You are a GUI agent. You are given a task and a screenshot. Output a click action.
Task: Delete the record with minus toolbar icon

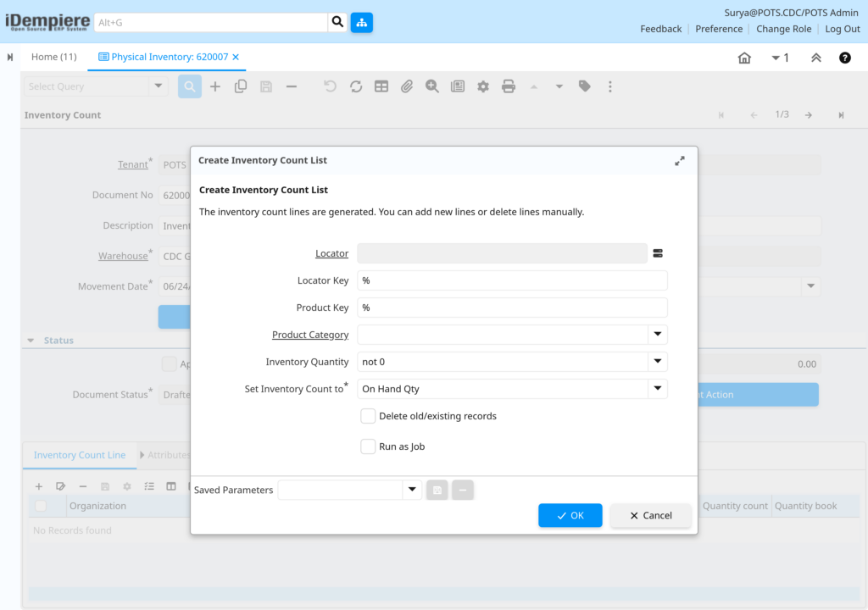pyautogui.click(x=292, y=86)
